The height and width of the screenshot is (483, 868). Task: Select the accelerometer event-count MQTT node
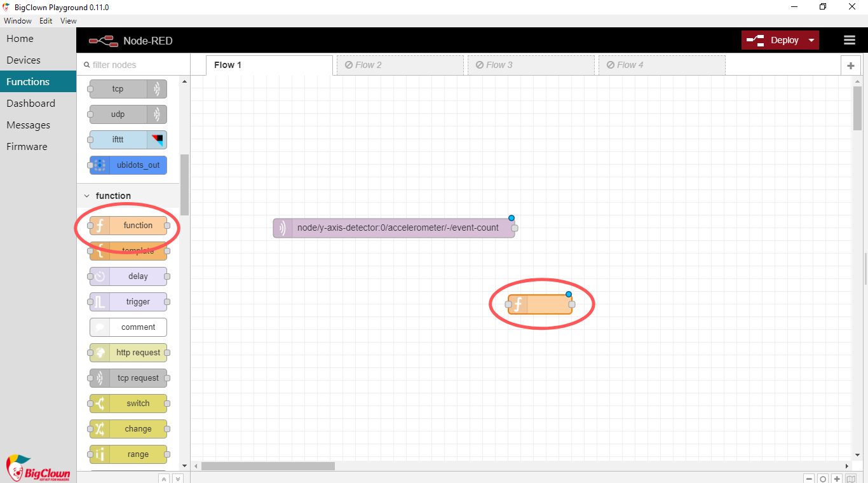click(x=394, y=228)
